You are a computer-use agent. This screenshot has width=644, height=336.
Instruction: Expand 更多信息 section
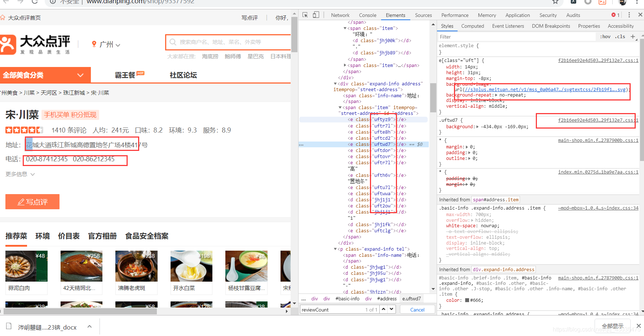point(20,174)
